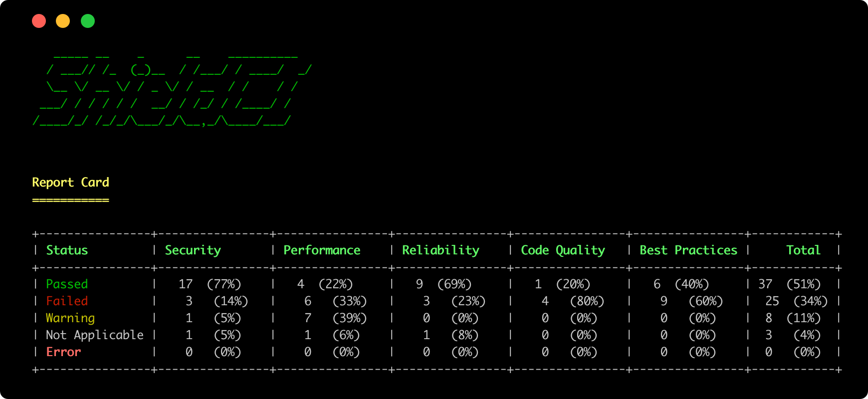The height and width of the screenshot is (399, 868).
Task: Click the Reliability column header
Action: point(440,250)
